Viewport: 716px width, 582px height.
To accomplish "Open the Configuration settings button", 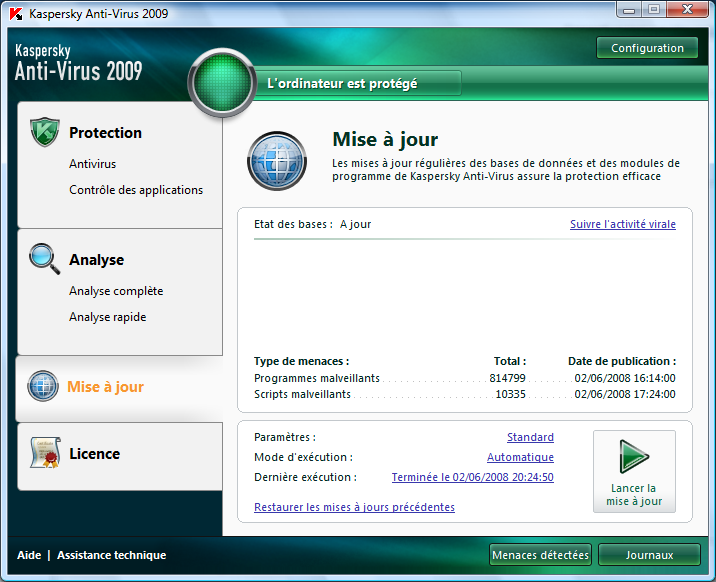I will (647, 48).
